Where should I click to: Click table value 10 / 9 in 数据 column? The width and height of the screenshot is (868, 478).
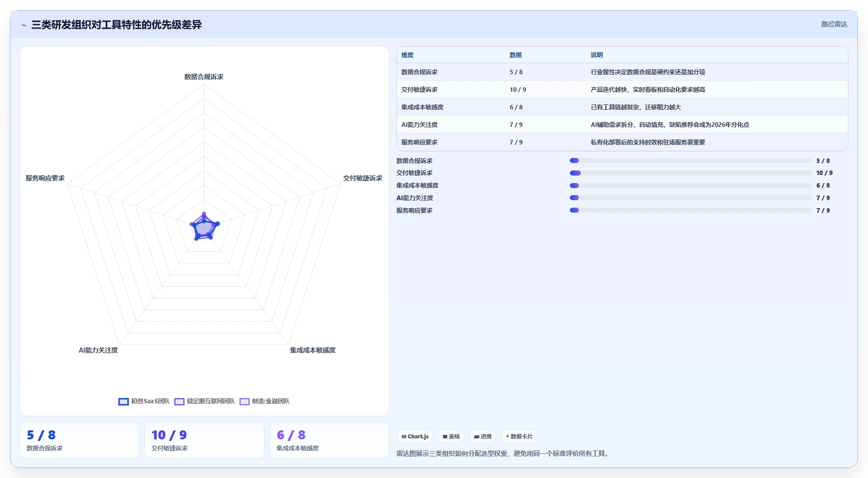pos(518,90)
